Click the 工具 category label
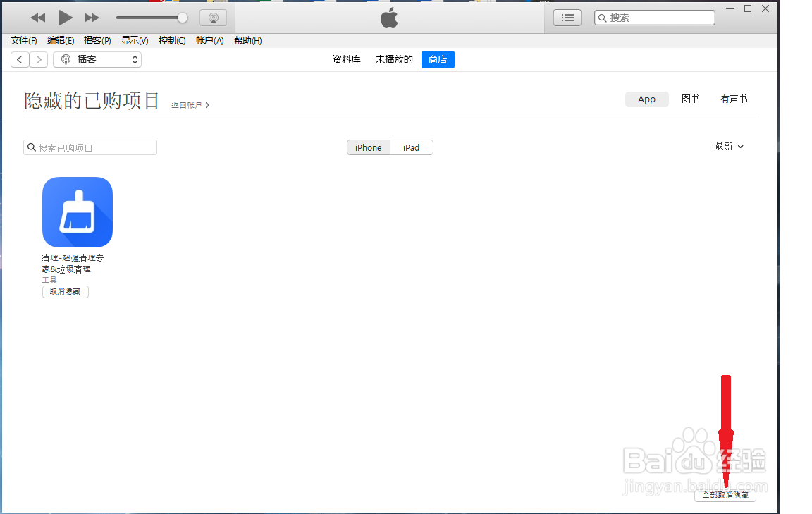This screenshot has height=514, width=812. click(49, 280)
